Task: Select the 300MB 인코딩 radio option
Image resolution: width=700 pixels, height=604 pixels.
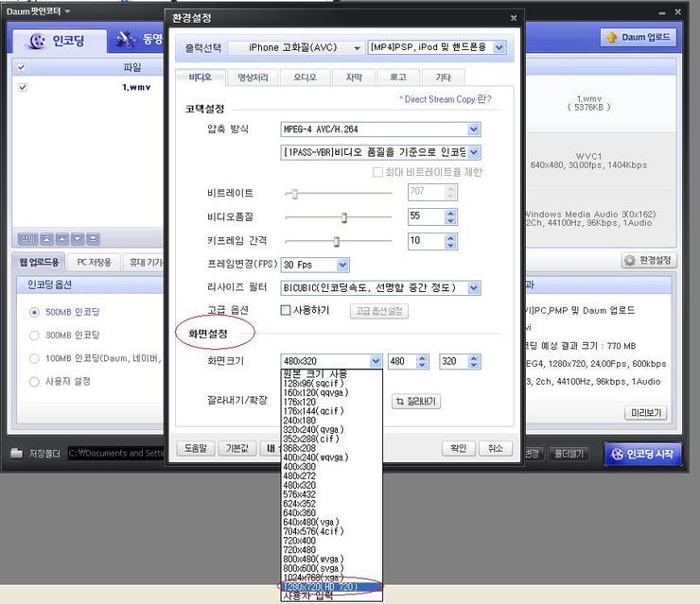Action: point(35,335)
